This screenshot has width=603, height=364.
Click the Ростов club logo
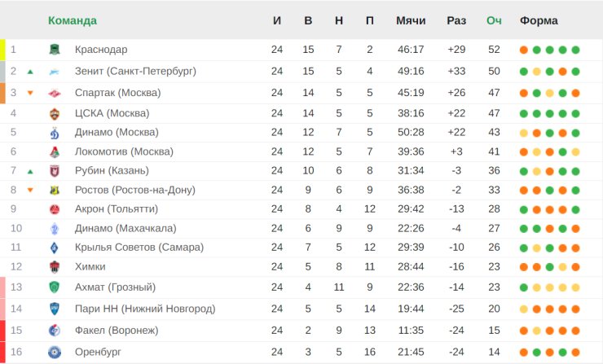[54, 191]
